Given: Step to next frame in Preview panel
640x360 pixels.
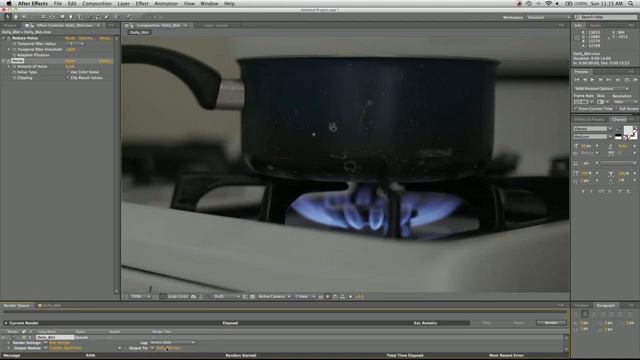Looking at the screenshot, I should tap(600, 80).
